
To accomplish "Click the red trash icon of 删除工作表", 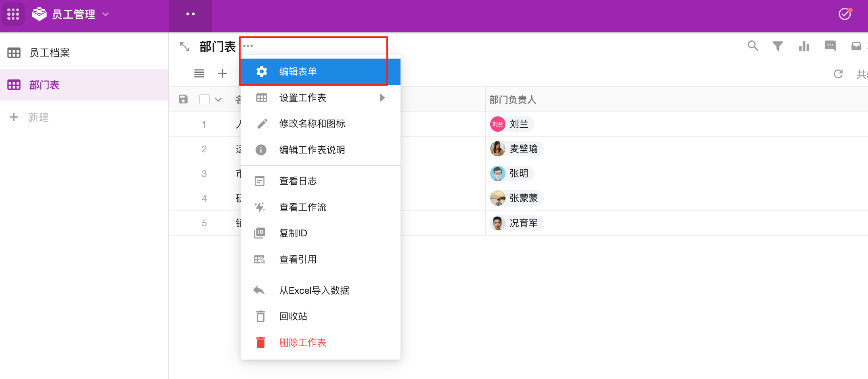I will tap(261, 342).
